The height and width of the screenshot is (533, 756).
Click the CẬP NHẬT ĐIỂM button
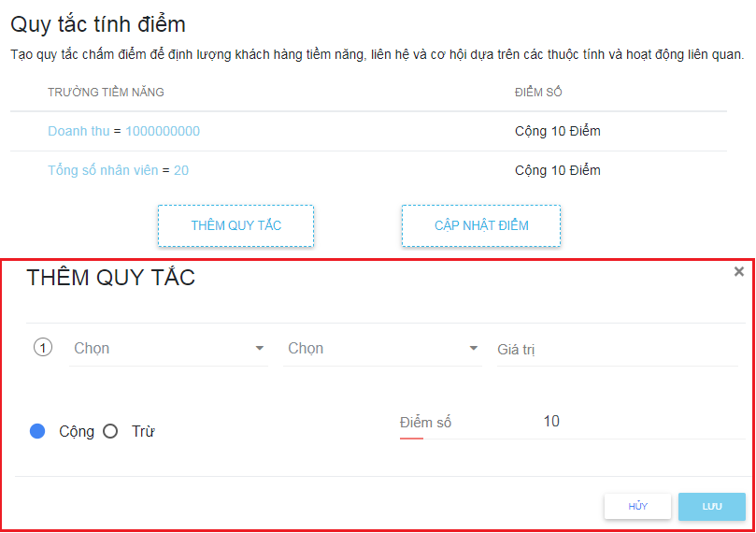point(481,225)
